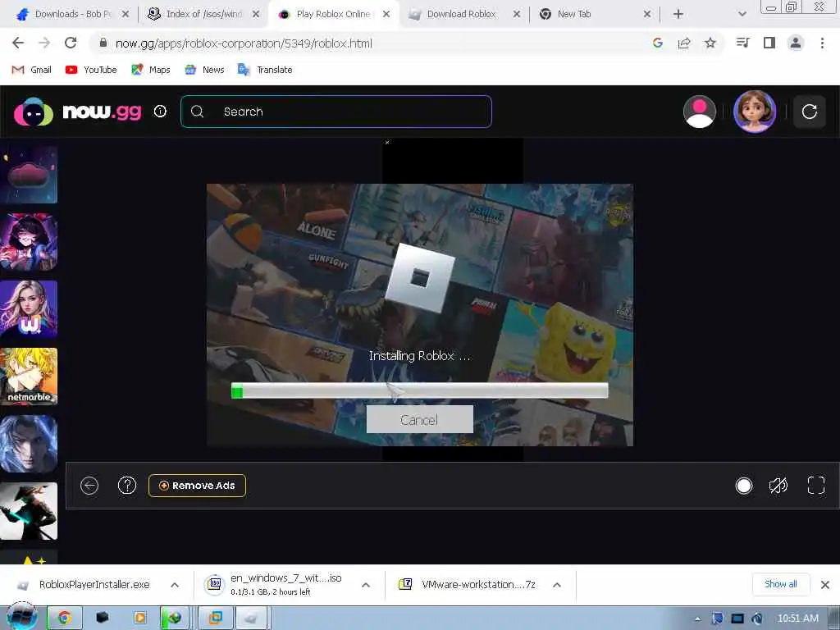The height and width of the screenshot is (630, 840).
Task: Open the now.gg info icon
Action: (x=160, y=112)
